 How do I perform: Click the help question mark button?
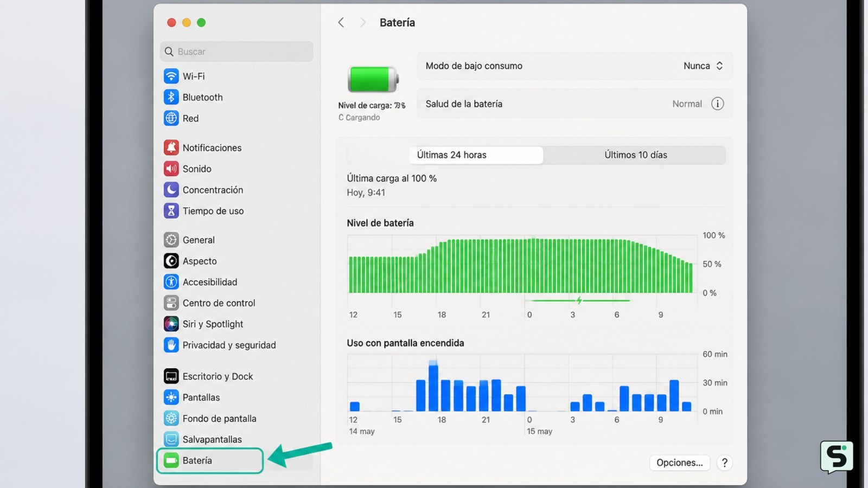(x=724, y=463)
